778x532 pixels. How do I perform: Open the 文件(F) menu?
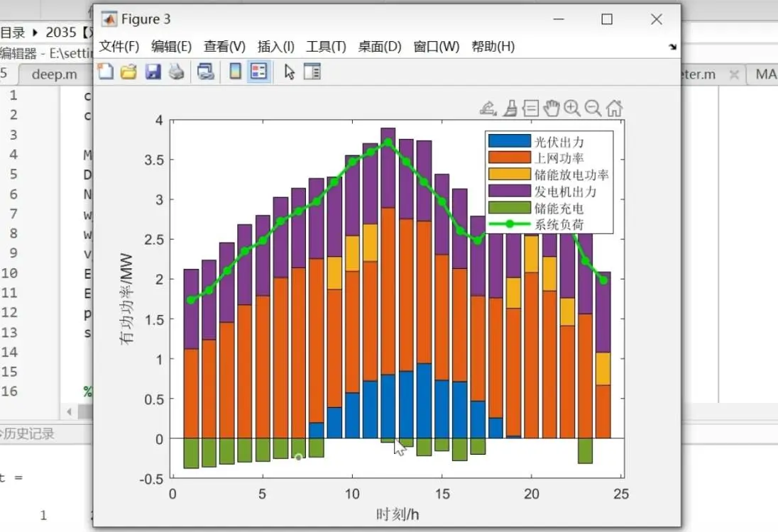(x=119, y=47)
